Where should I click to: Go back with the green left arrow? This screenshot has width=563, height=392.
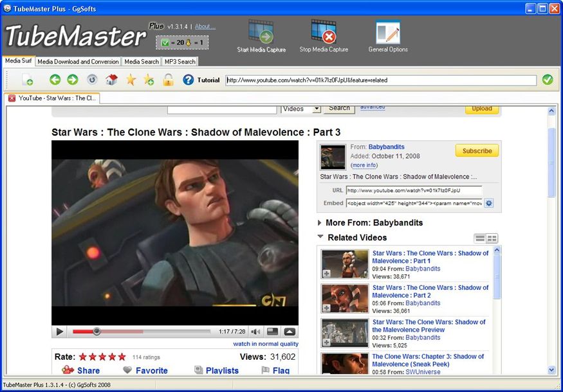55,80
